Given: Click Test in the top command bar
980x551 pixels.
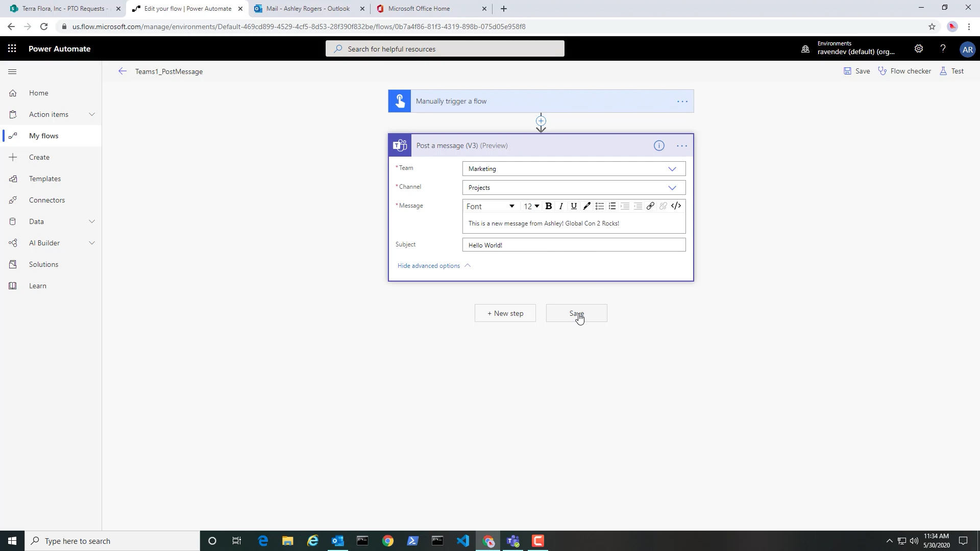Looking at the screenshot, I should (x=952, y=71).
